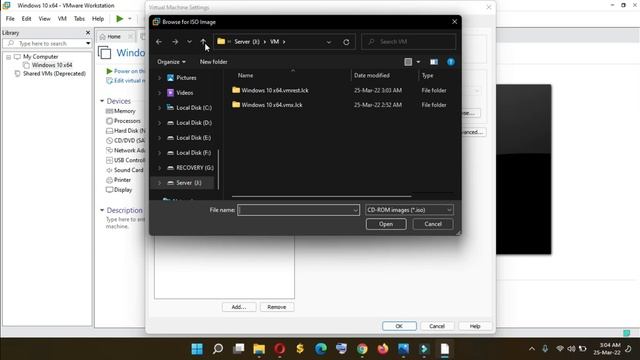The image size is (640, 360).
Task: Open file dialog help
Action: click(x=451, y=62)
